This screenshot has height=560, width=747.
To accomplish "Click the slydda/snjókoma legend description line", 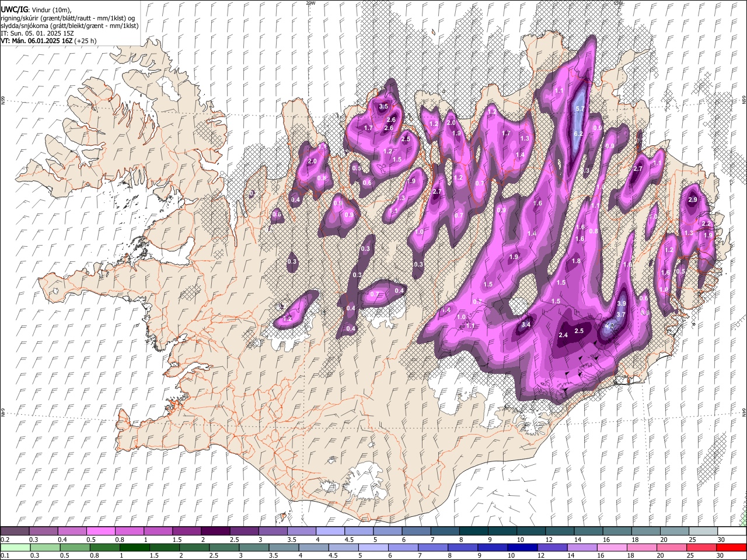I will coord(69,26).
